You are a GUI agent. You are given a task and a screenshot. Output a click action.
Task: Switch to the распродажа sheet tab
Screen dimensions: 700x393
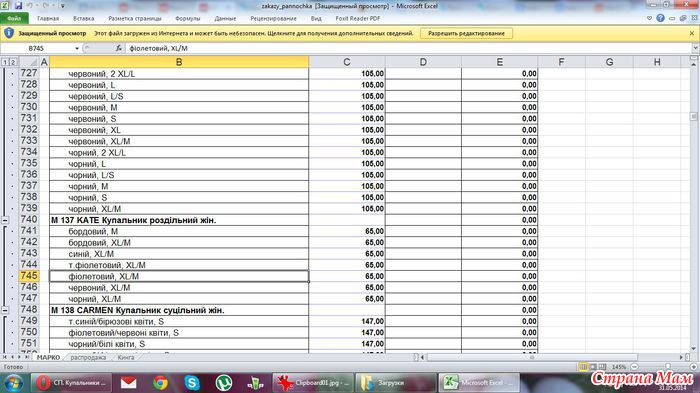click(88, 357)
